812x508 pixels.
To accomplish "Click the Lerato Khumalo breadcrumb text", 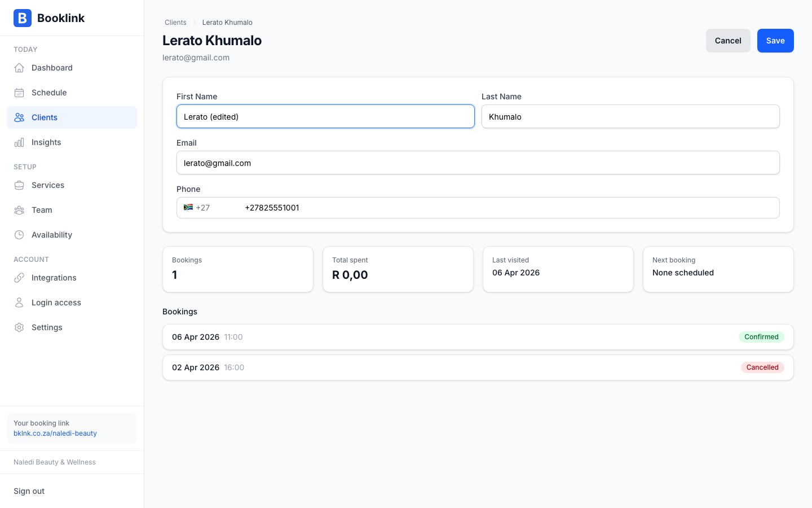I will [227, 23].
